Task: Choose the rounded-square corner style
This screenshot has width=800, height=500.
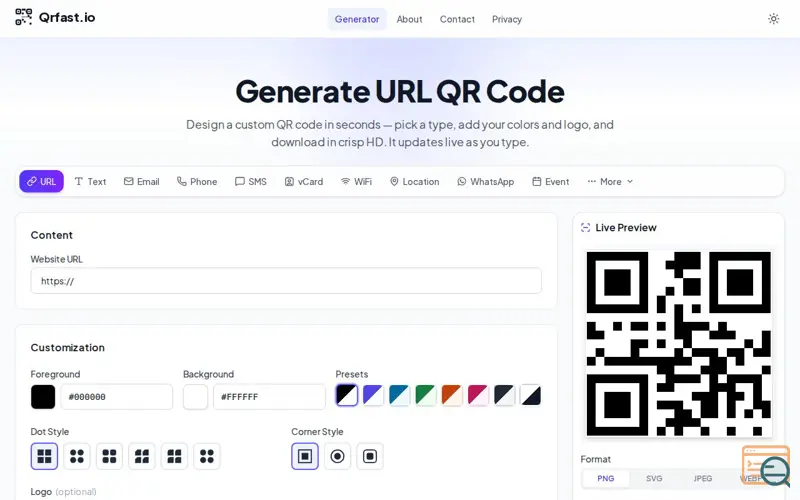Action: pyautogui.click(x=370, y=456)
